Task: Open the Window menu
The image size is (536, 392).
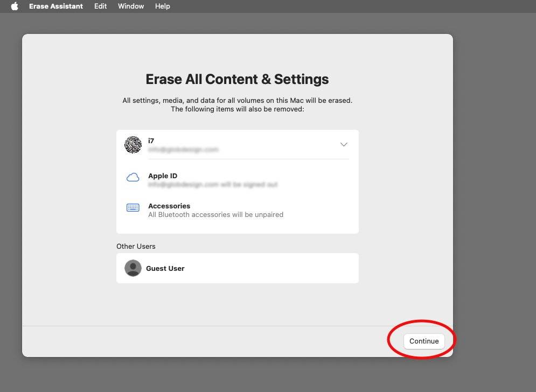Action: pos(131,6)
